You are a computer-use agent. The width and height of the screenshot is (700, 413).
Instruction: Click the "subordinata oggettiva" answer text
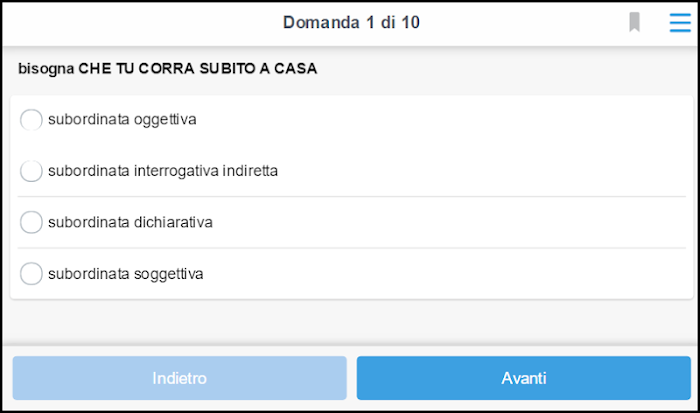click(122, 120)
